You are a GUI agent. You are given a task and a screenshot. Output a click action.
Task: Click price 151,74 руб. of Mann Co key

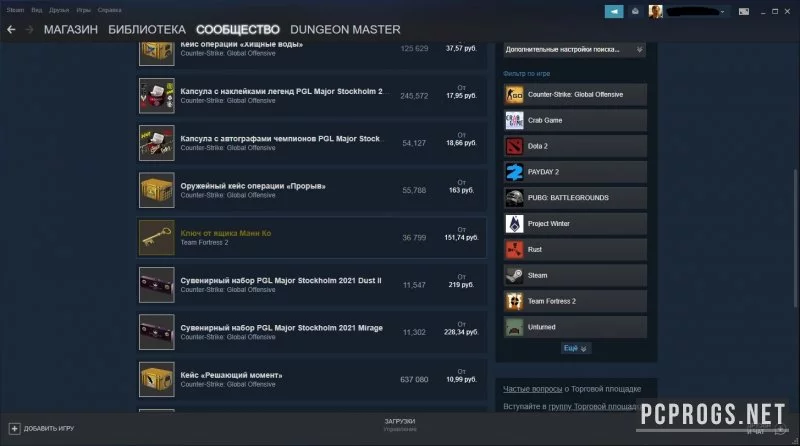pos(461,238)
